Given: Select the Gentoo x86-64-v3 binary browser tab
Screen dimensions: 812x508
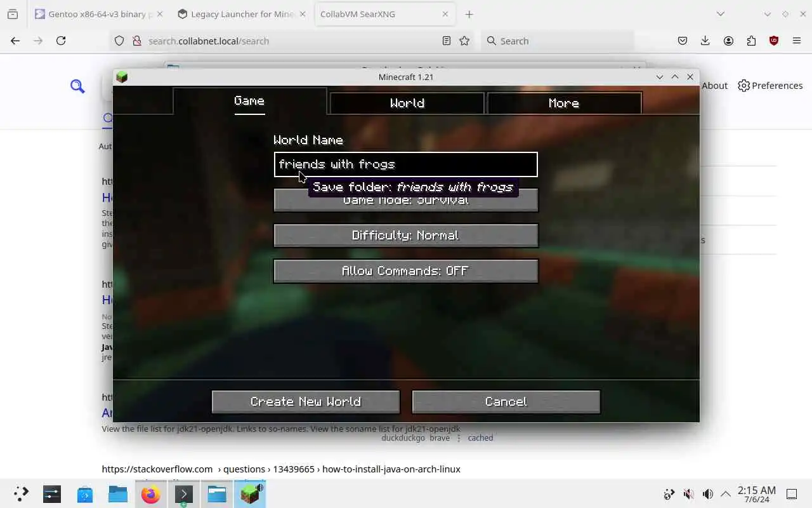Looking at the screenshot, I should coord(99,14).
